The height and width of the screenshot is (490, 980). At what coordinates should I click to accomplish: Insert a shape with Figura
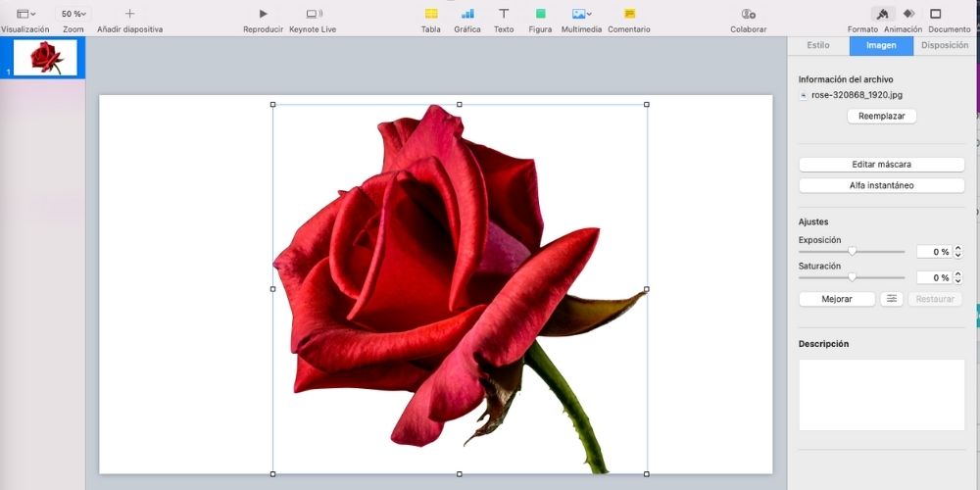coord(541,14)
